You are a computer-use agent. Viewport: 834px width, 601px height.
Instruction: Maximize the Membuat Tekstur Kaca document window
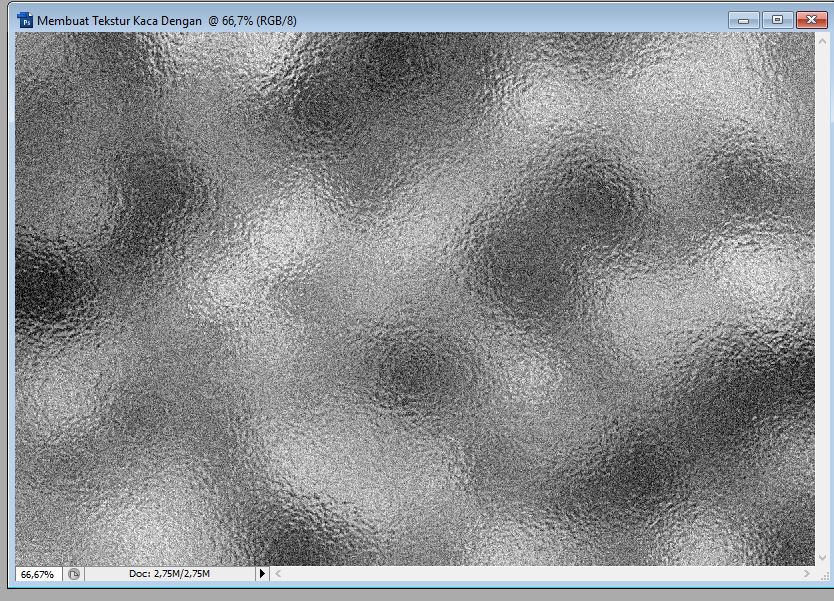[x=777, y=20]
